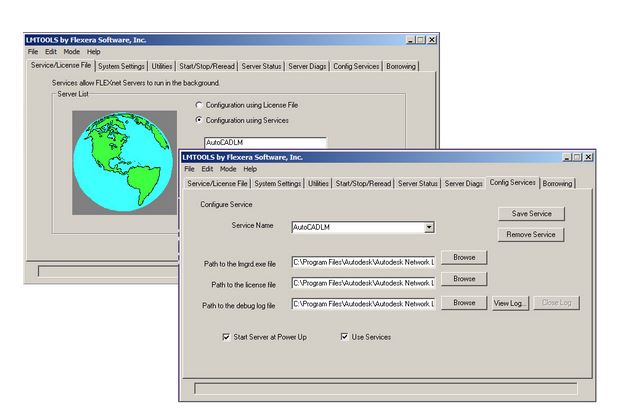Click the View Log button
Screen dimensions: 617x413
point(509,302)
